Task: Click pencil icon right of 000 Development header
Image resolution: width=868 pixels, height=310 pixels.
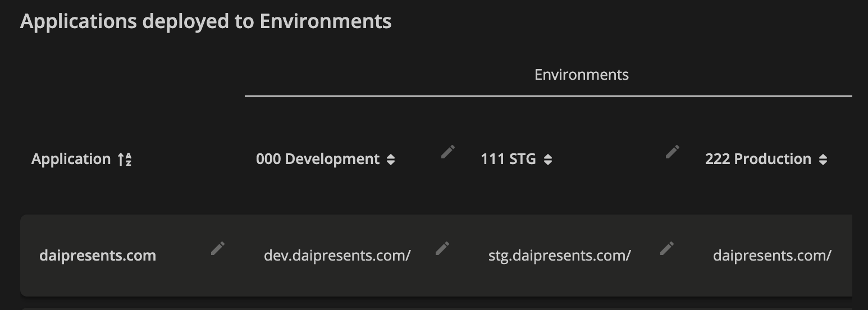Action: click(x=447, y=152)
